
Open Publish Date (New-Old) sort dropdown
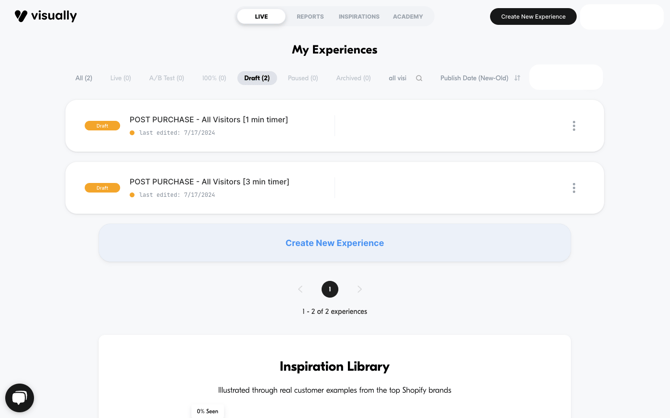coord(474,78)
